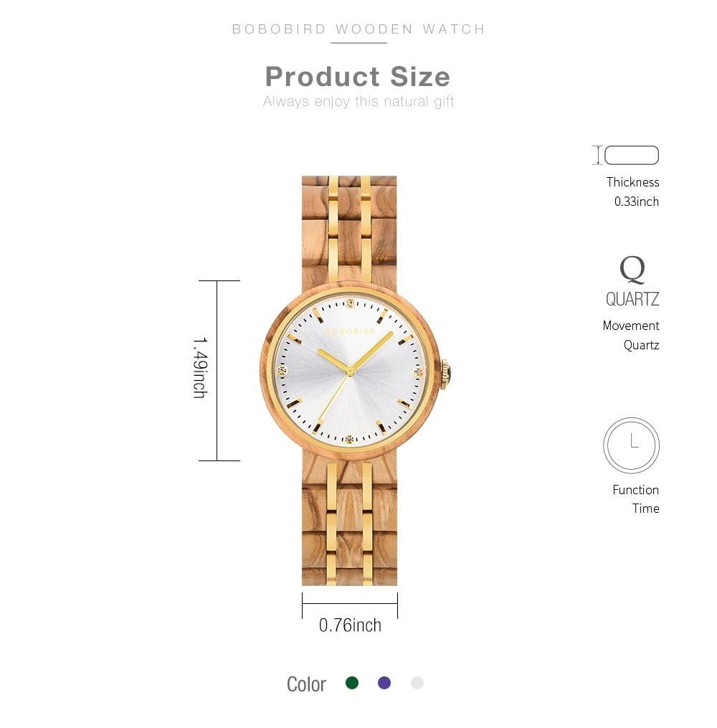This screenshot has height=728, width=717.
Task: Click the Color label
Action: click(x=306, y=684)
